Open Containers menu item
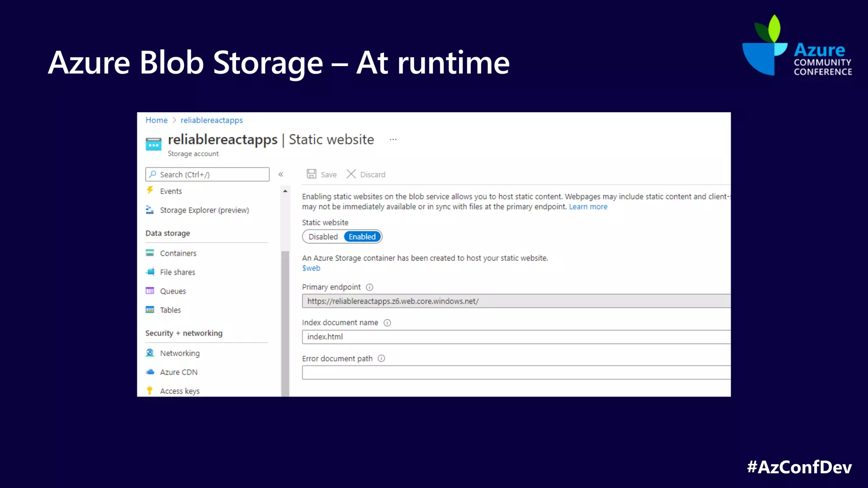 (178, 253)
